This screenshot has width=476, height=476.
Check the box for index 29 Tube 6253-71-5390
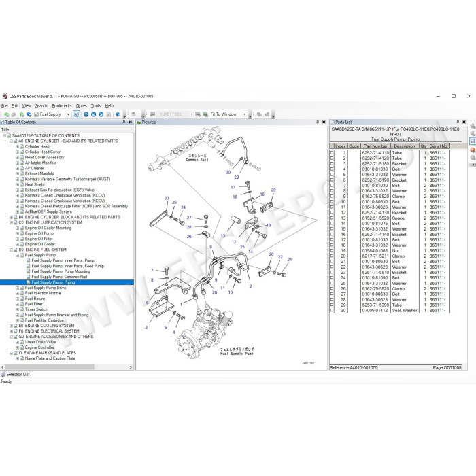pos(332,305)
